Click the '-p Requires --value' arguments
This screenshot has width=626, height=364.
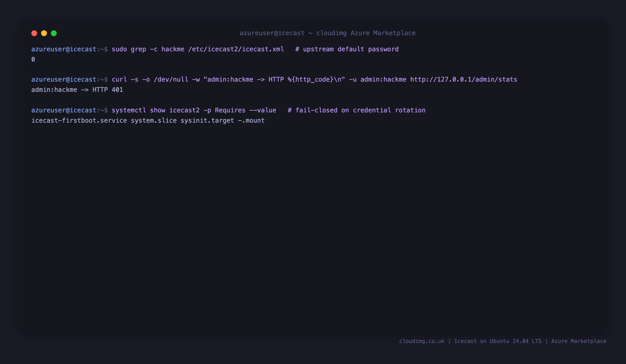tap(240, 110)
